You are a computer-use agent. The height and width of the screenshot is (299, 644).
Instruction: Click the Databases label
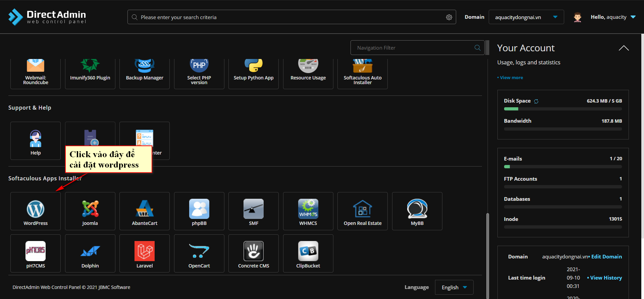tap(517, 199)
